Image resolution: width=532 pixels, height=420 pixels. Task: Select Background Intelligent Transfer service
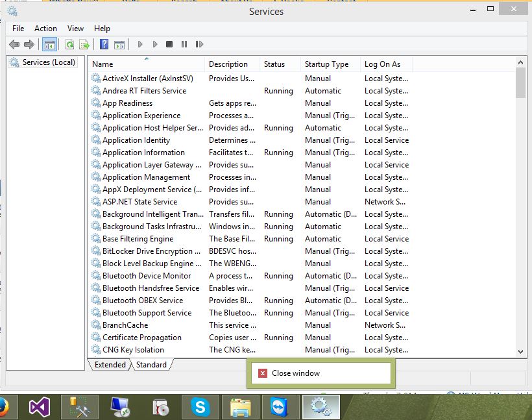tap(250, 214)
